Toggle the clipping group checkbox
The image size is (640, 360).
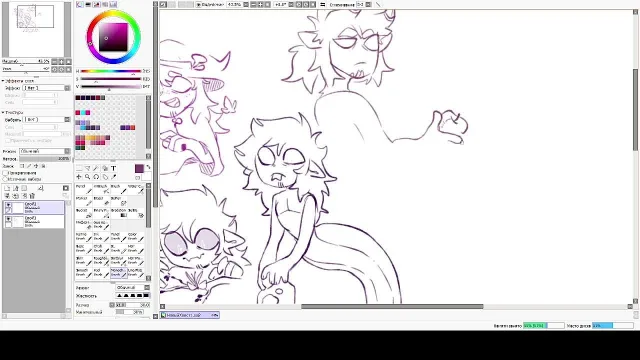pyautogui.click(x=6, y=173)
